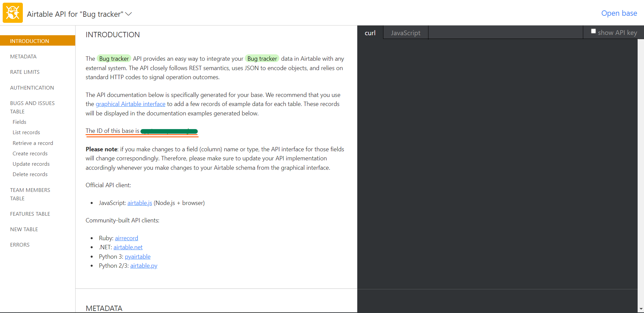The width and height of the screenshot is (644, 313).
Task: Open the base switcher chevron dropdown
Action: point(129,14)
